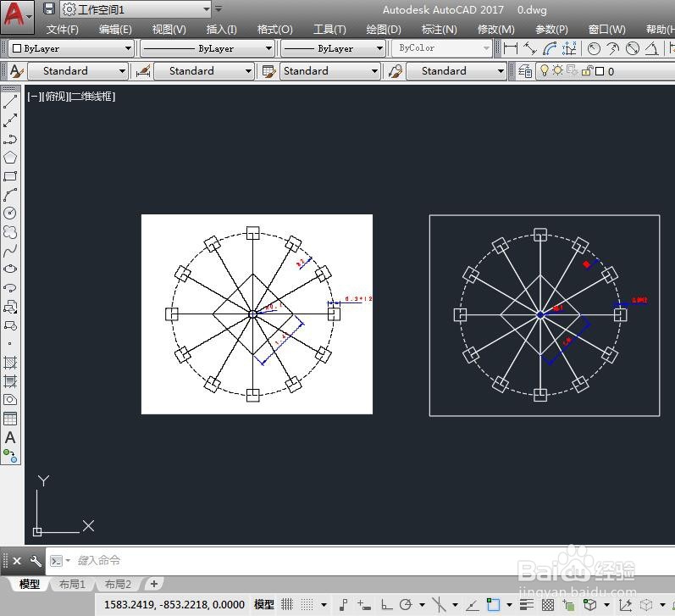Click the 模型 button in status bar
The height and width of the screenshot is (616, 675).
(x=264, y=605)
